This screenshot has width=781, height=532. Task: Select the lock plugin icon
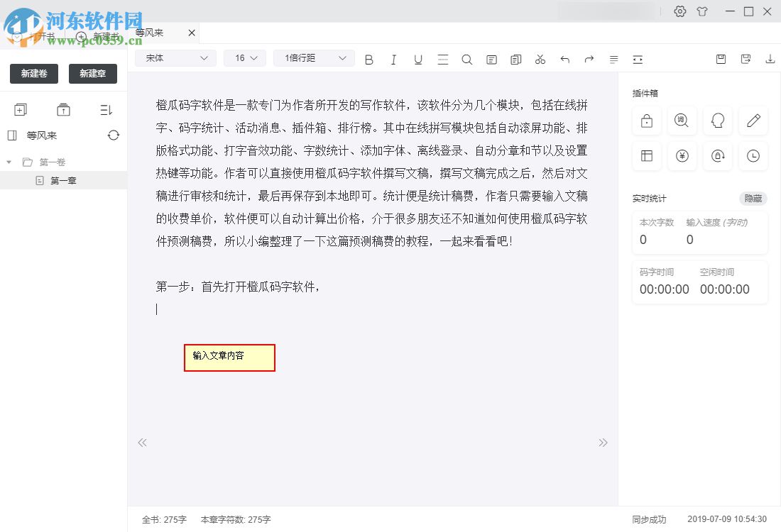pyautogui.click(x=646, y=121)
